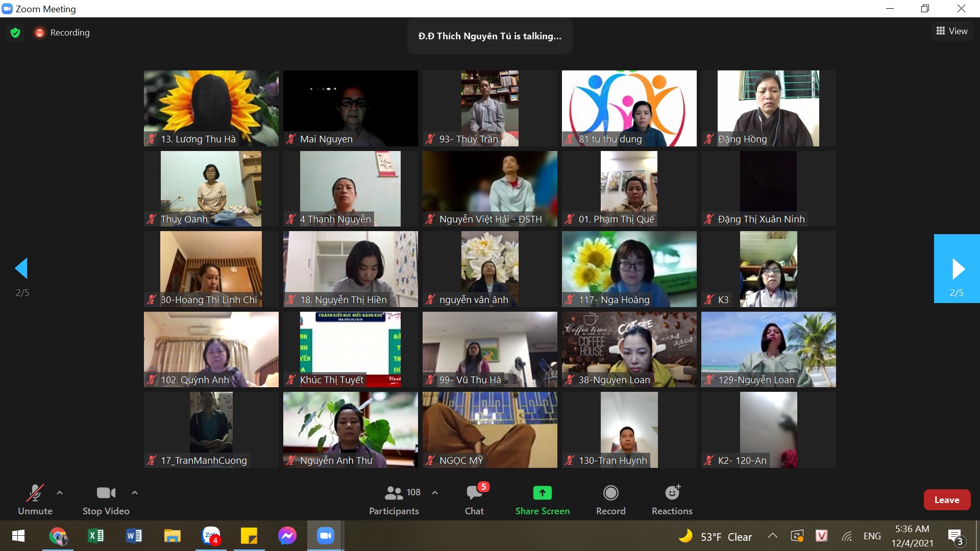
Task: Select the 117- Nga Hoàng video tile
Action: 629,269
